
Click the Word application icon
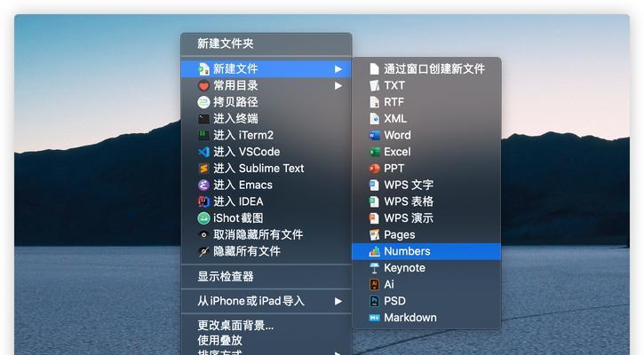[x=374, y=136]
